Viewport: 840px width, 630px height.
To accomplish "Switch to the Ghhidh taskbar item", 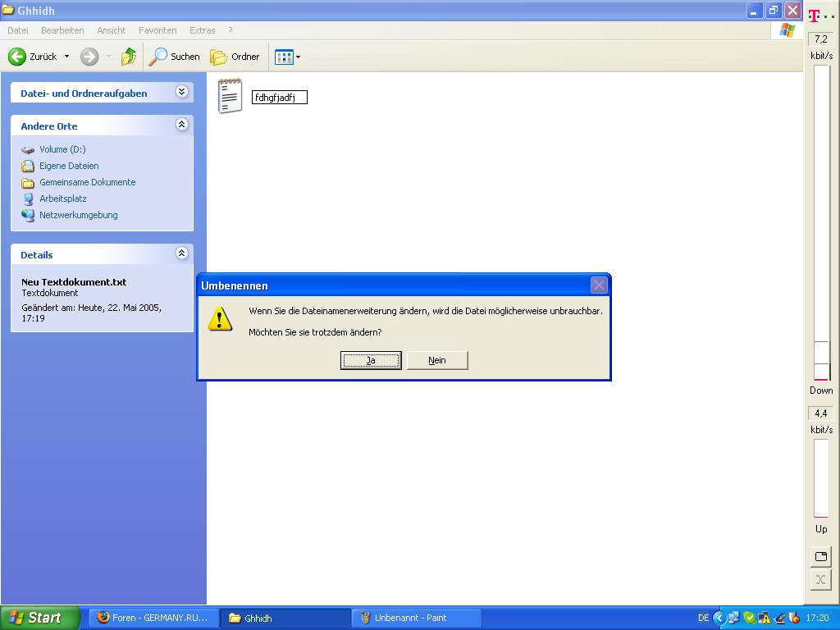I will tap(286, 618).
